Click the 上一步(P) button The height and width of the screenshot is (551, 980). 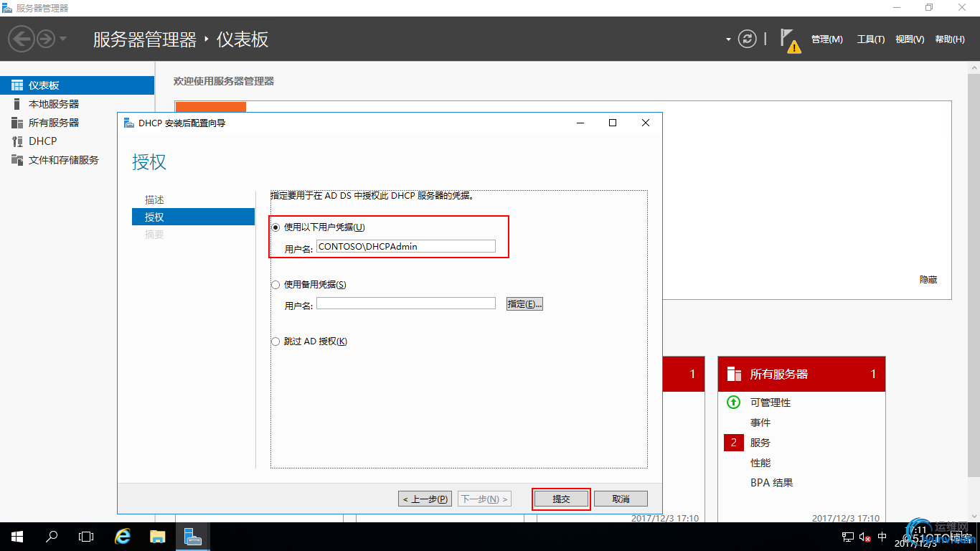[425, 499]
